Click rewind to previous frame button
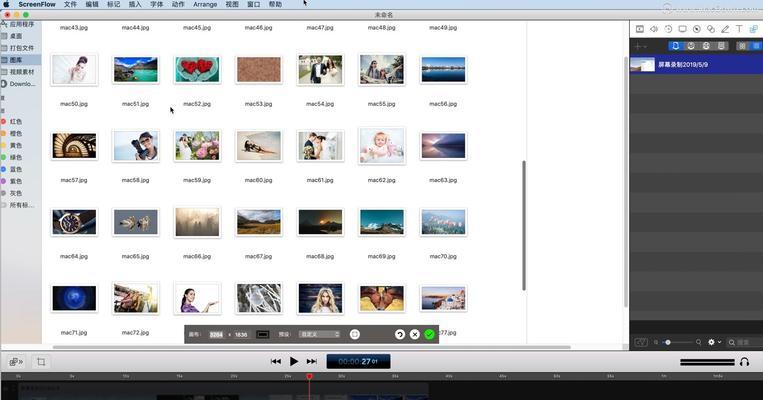763x400 pixels. (276, 362)
